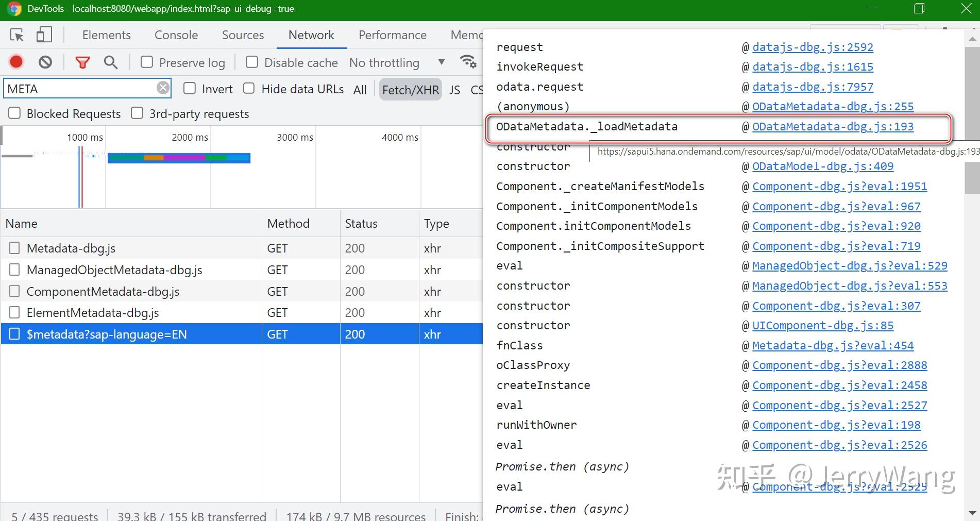Open search within network requests
980x521 pixels.
click(110, 61)
